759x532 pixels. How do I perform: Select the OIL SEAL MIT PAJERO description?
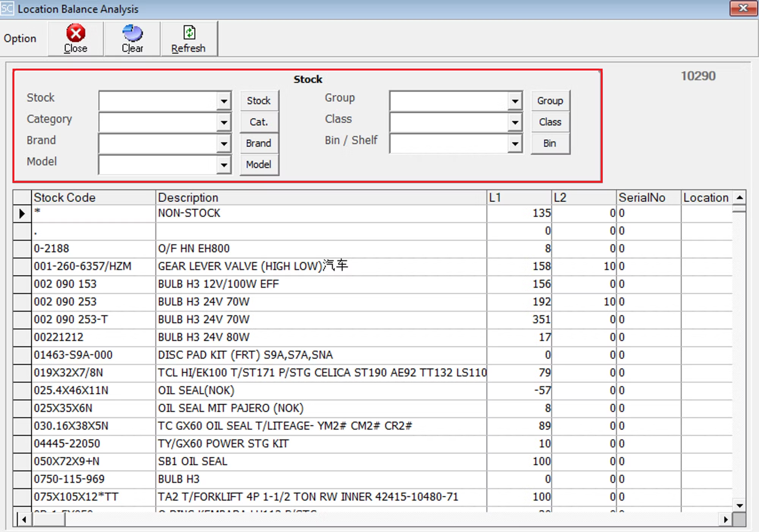(321, 408)
